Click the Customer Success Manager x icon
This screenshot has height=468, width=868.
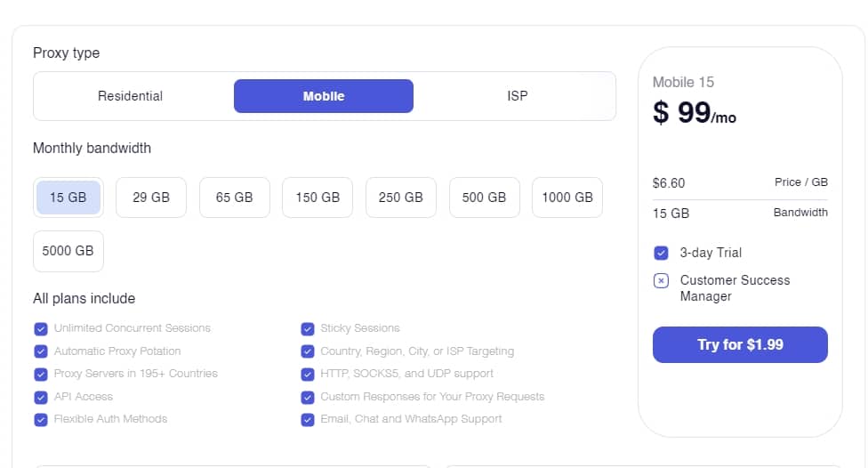point(661,281)
